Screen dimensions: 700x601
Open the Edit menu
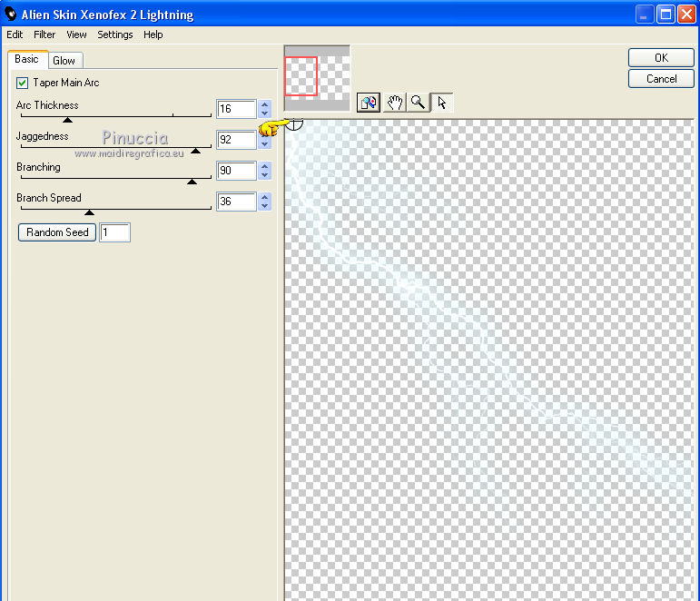(x=15, y=34)
